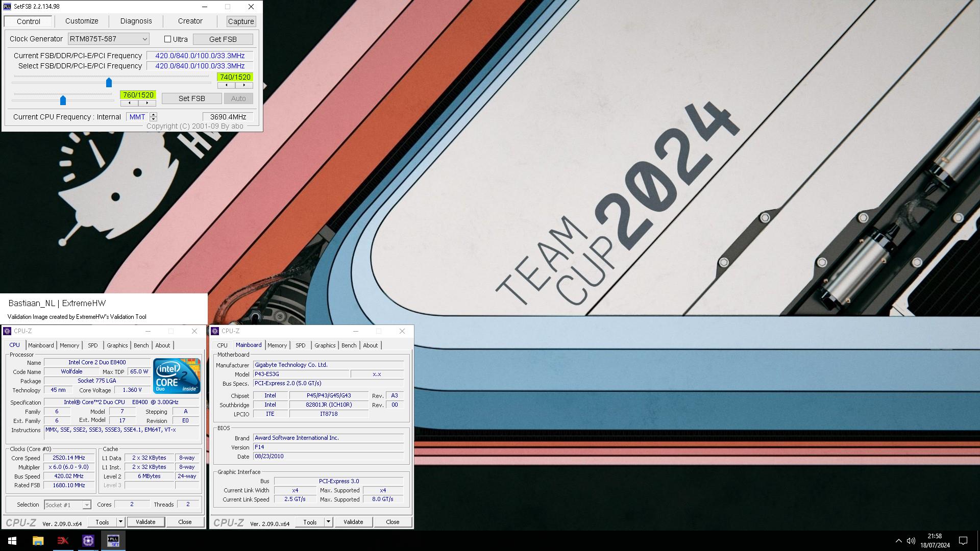
Task: Minimize the SetFSB window
Action: click(205, 7)
